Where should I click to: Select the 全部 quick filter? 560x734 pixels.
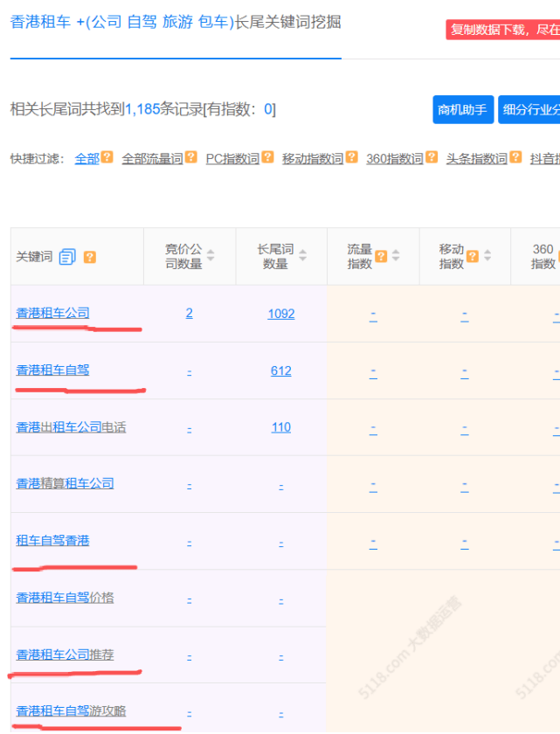87,159
